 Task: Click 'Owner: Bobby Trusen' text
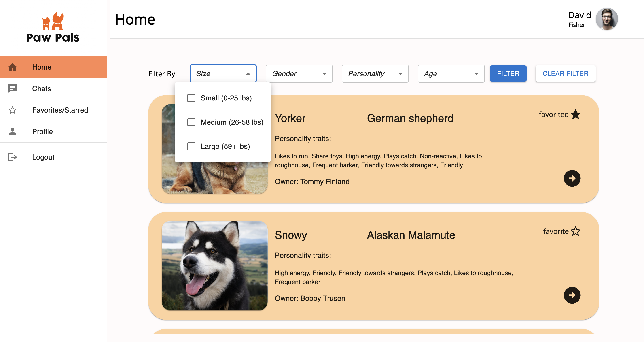point(310,298)
